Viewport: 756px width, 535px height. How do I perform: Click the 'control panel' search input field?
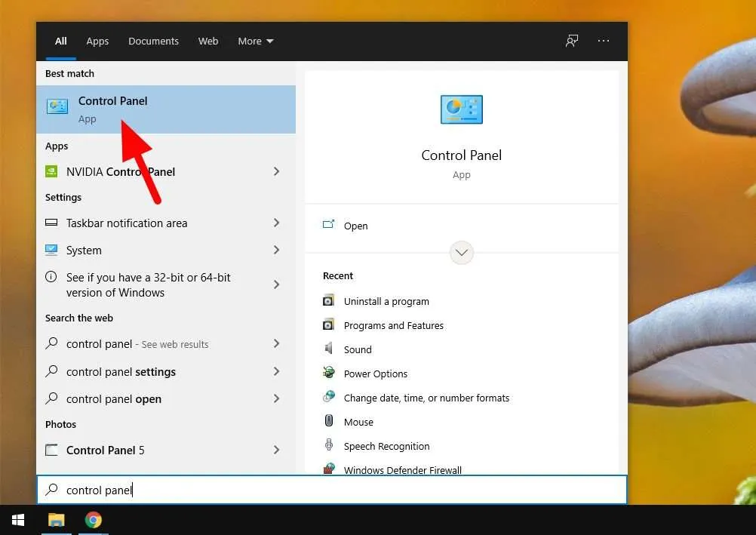tap(332, 490)
